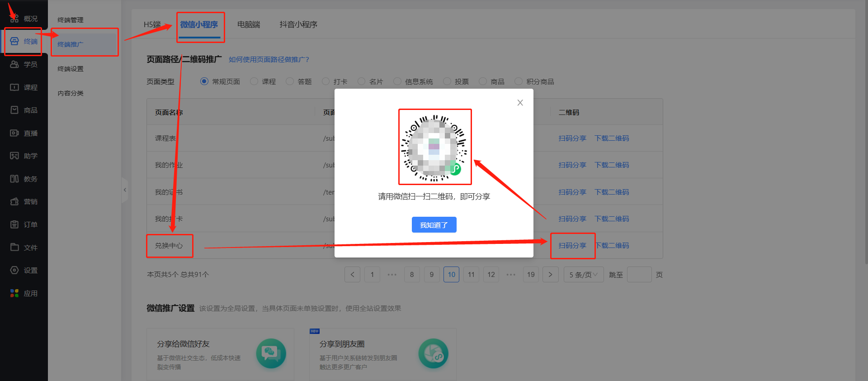This screenshot has width=868, height=381.
Task: Click 扫码分享 for the 兑换中心 row
Action: (x=572, y=246)
